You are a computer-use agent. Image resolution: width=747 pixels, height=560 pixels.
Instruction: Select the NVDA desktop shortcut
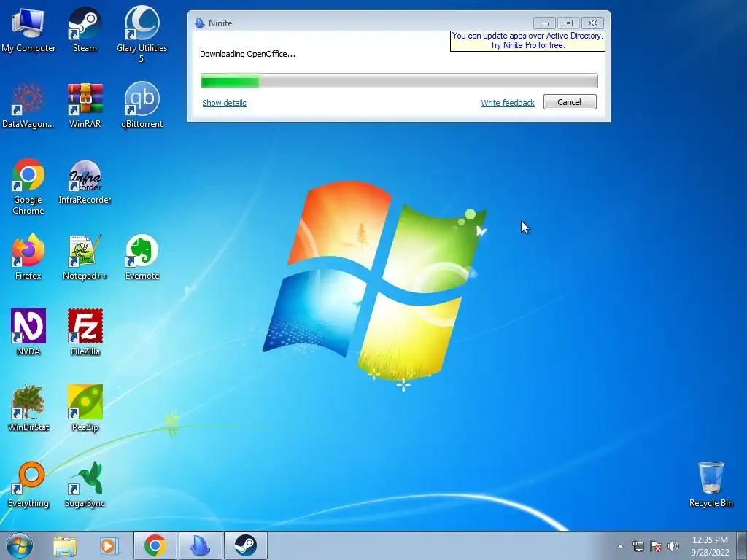point(28,332)
